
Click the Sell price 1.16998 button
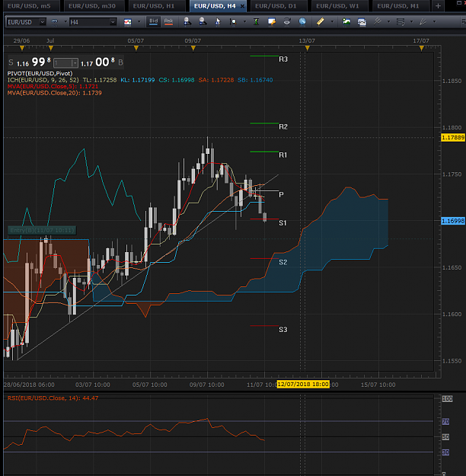(x=30, y=62)
